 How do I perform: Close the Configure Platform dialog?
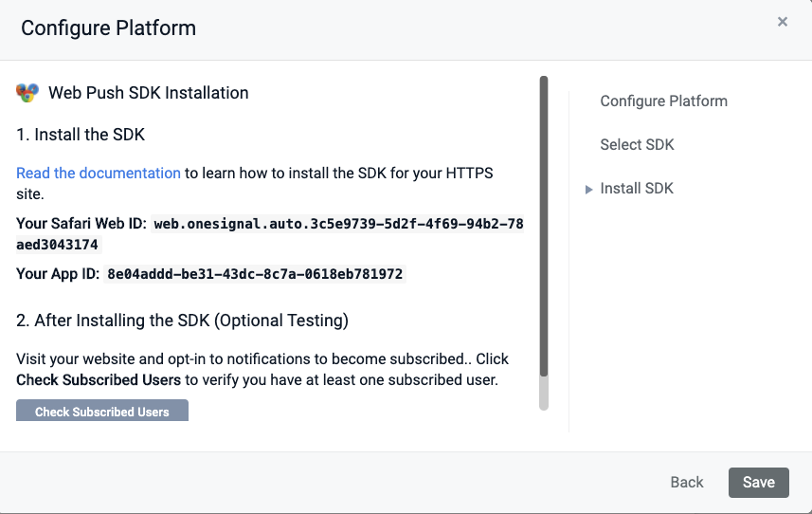point(783,22)
